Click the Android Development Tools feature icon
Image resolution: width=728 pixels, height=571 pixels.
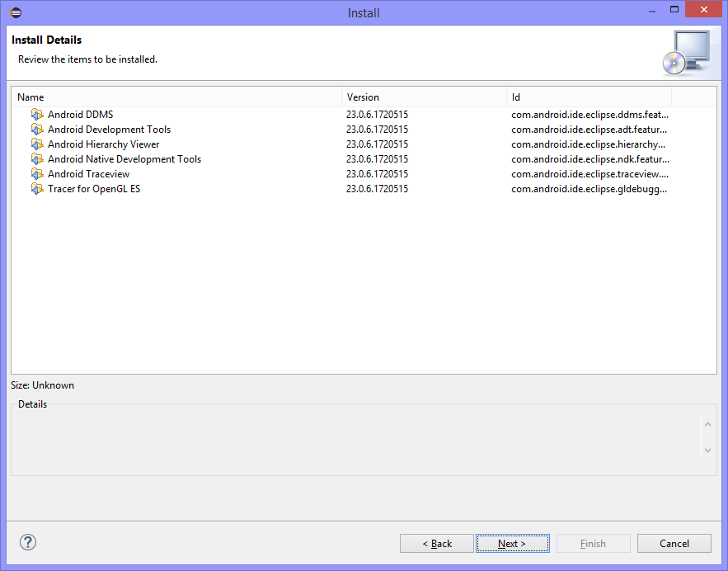pos(37,130)
